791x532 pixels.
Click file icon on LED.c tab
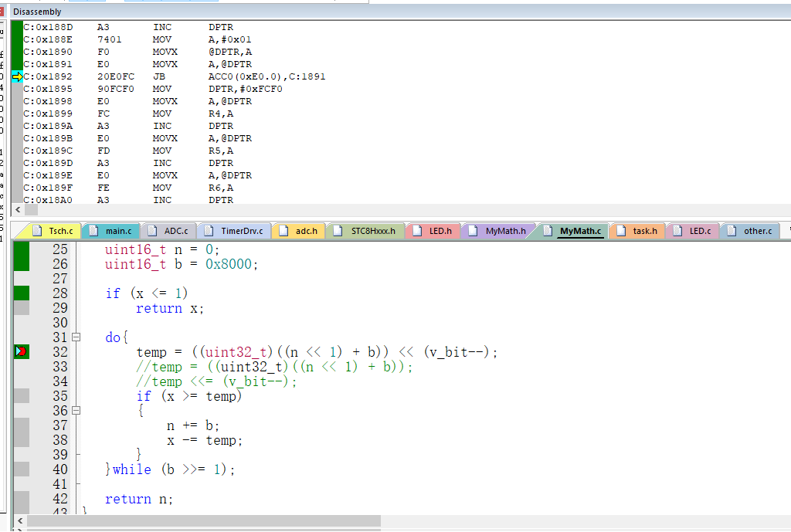[677, 231]
